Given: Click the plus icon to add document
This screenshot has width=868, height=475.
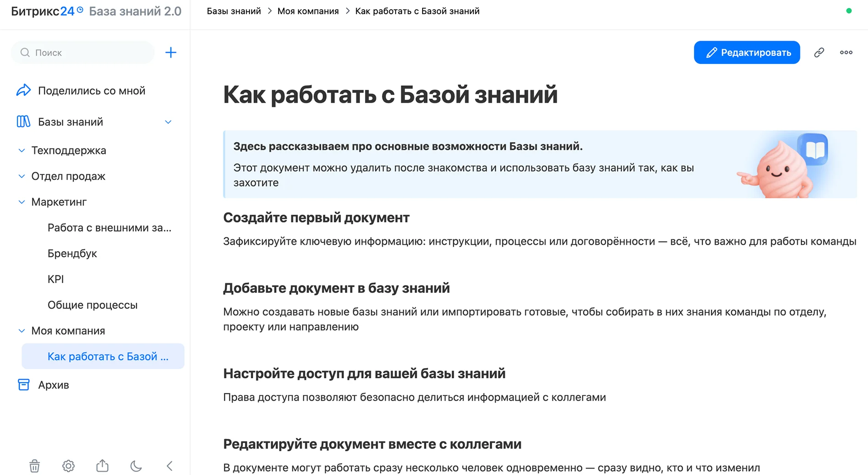Looking at the screenshot, I should point(170,53).
